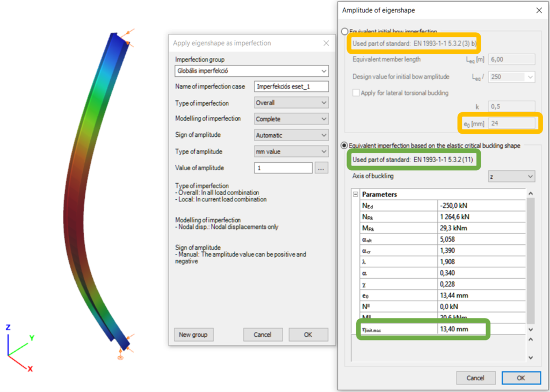Image resolution: width=550 pixels, height=392 pixels.
Task: Select the NII value 0,0 kN
Action: click(482, 307)
